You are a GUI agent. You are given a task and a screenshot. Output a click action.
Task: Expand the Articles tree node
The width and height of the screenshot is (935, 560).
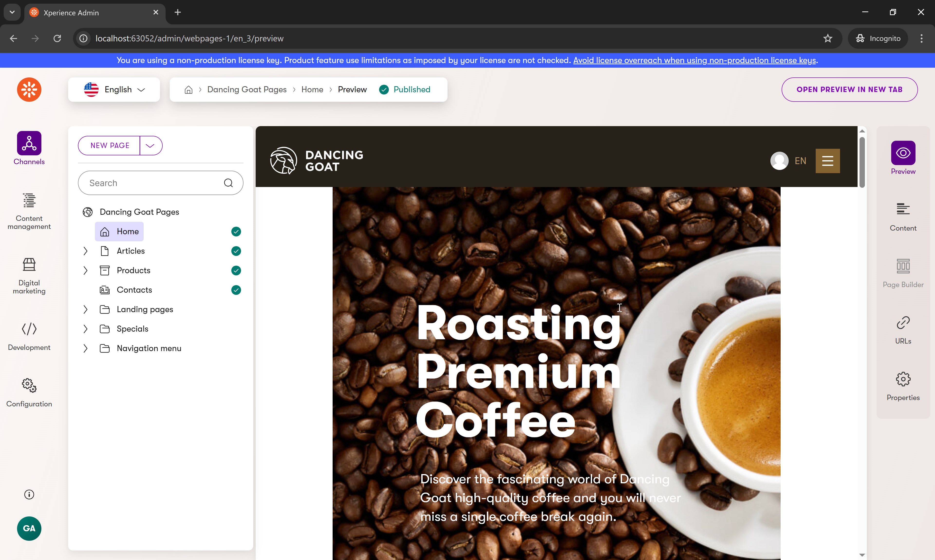point(85,251)
